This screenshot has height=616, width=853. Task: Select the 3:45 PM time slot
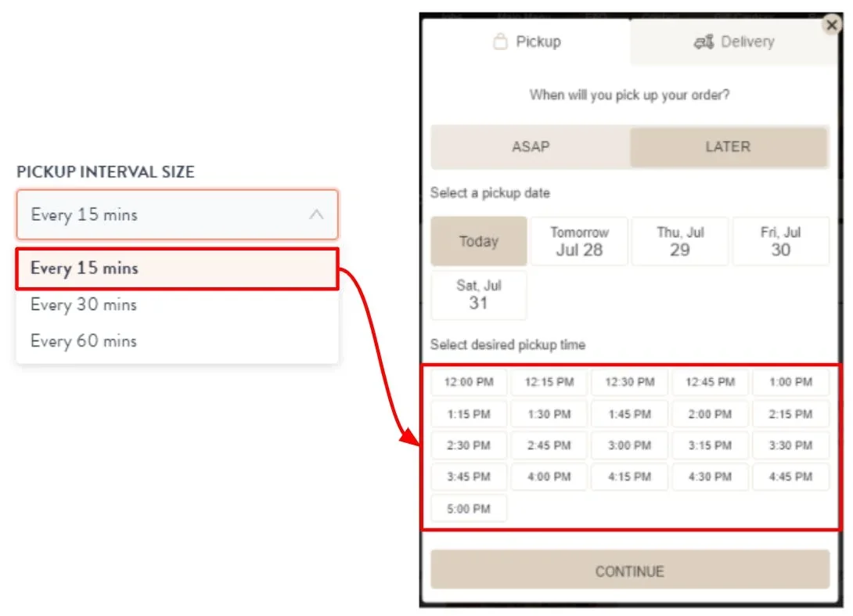[469, 477]
